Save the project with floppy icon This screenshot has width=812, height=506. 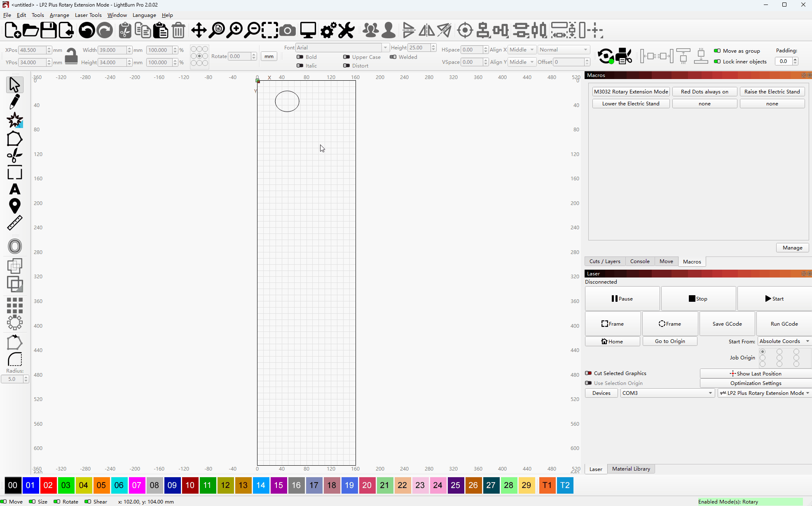point(48,30)
